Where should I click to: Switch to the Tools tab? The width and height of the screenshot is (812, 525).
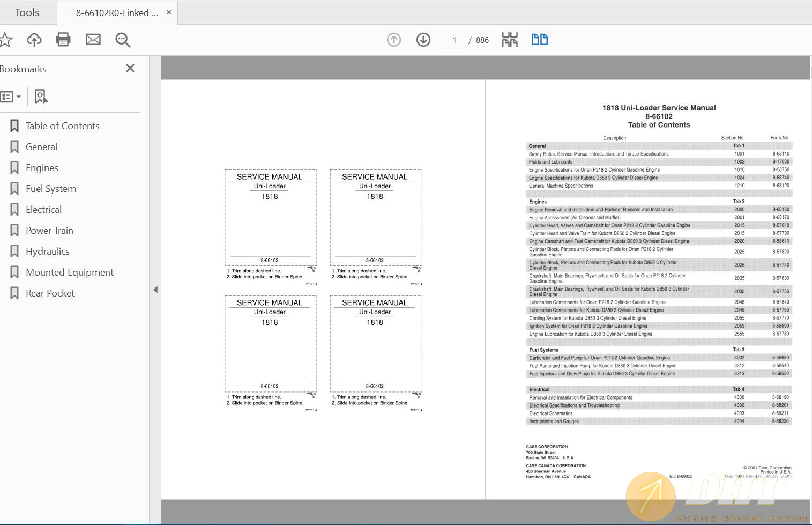pyautogui.click(x=27, y=12)
